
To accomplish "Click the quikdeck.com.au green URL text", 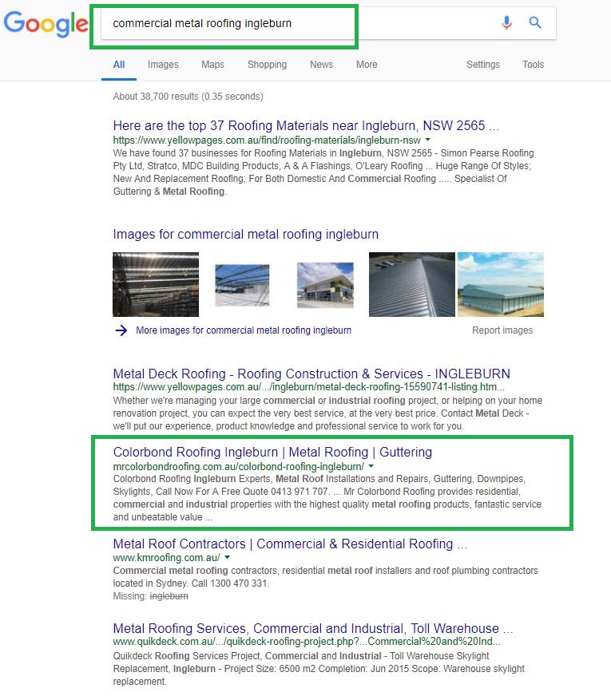I will (307, 642).
